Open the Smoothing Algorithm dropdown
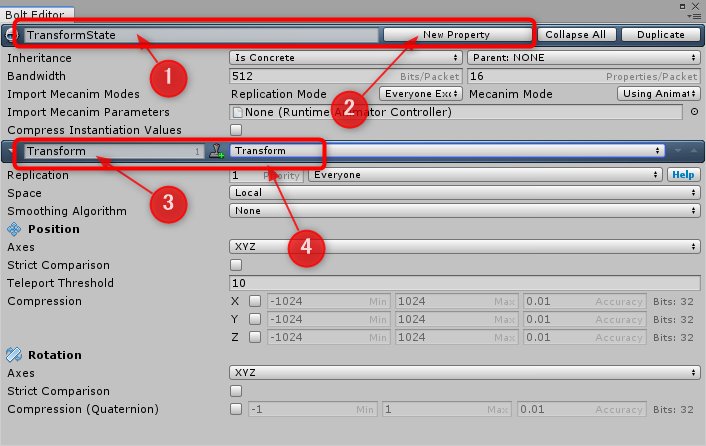Screen dimensions: 706x446 (x=465, y=211)
